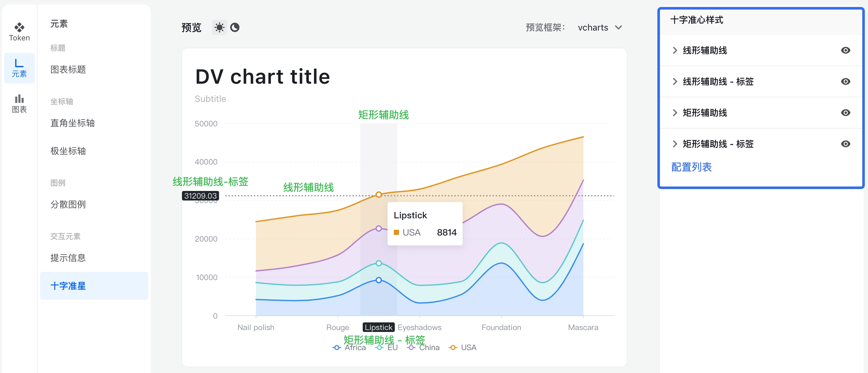Click the China legend marker

411,348
